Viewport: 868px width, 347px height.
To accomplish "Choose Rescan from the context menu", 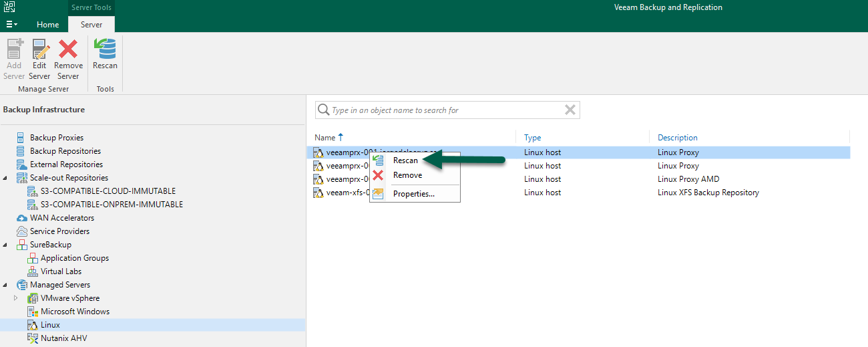I will 405,160.
